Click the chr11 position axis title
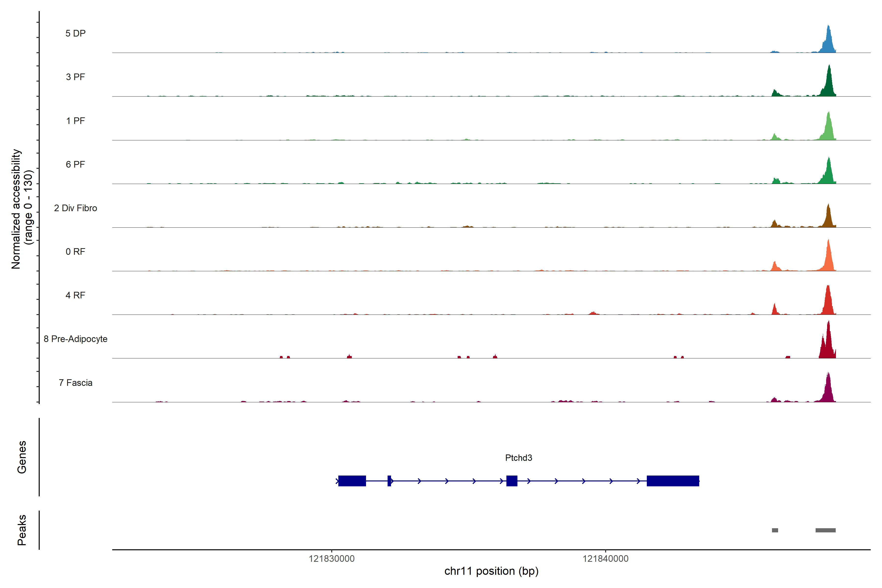The width and height of the screenshot is (882, 588). point(491,571)
